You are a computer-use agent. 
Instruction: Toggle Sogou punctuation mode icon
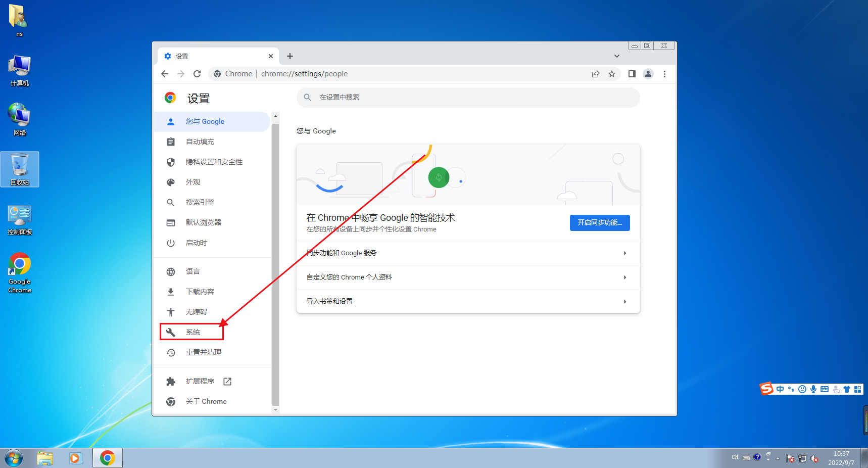point(791,389)
